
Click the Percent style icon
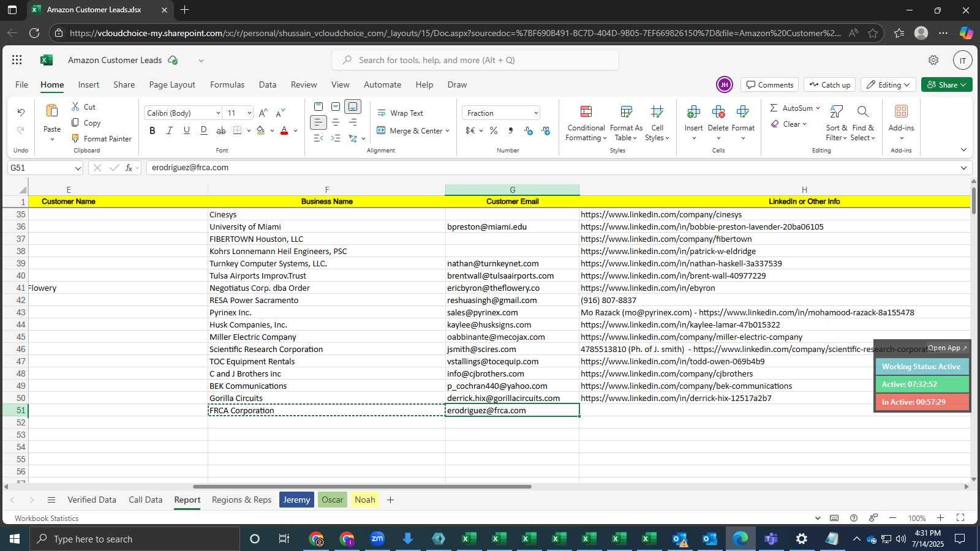(x=494, y=130)
